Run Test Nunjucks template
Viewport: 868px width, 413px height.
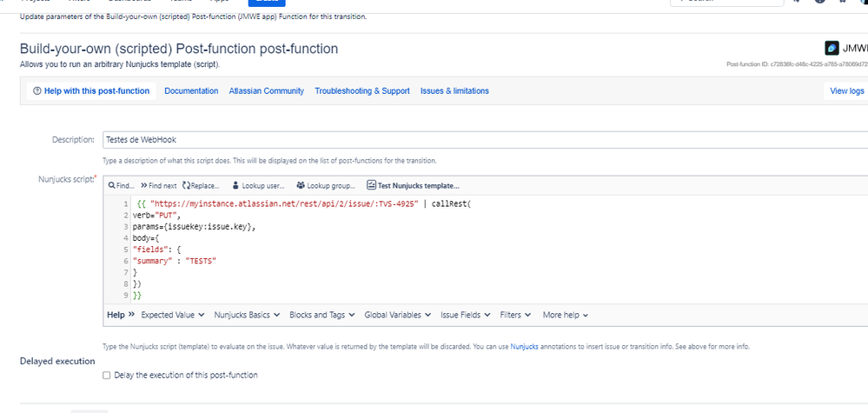click(414, 185)
